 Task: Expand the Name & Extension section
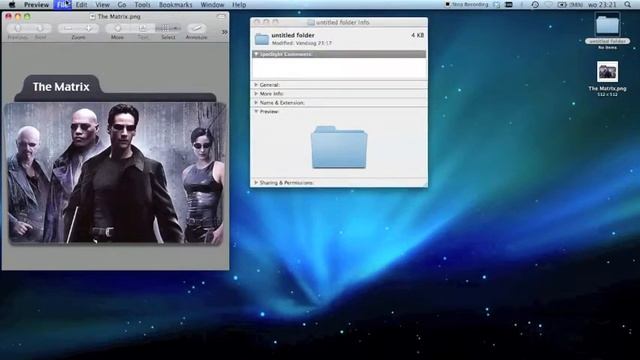[256, 102]
